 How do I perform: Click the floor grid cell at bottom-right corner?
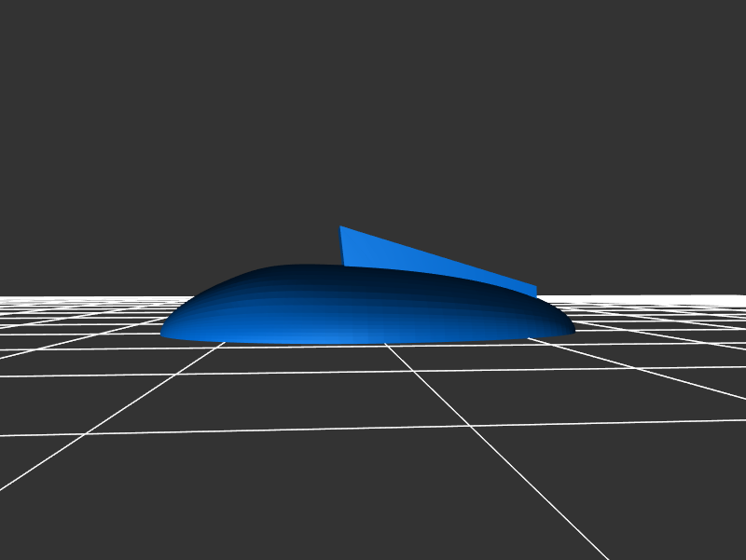pos(690,485)
